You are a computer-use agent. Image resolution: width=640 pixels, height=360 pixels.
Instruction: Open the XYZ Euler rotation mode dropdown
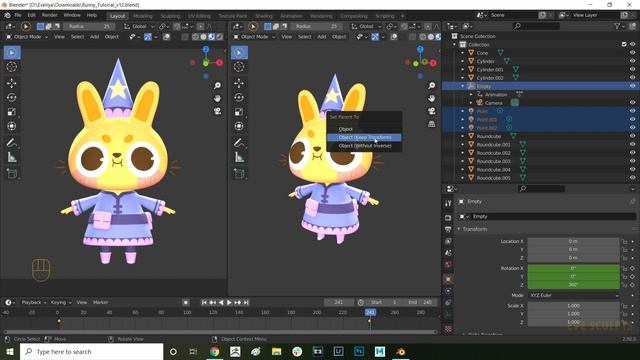click(x=573, y=295)
